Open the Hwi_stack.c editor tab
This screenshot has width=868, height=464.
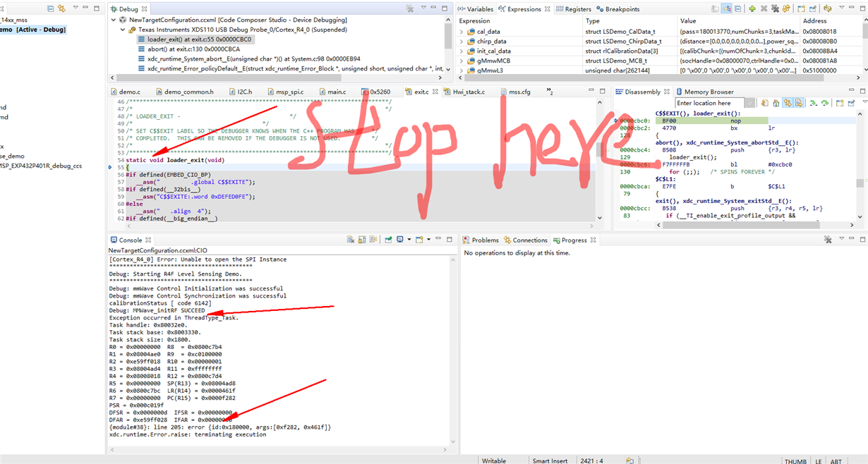tap(463, 92)
